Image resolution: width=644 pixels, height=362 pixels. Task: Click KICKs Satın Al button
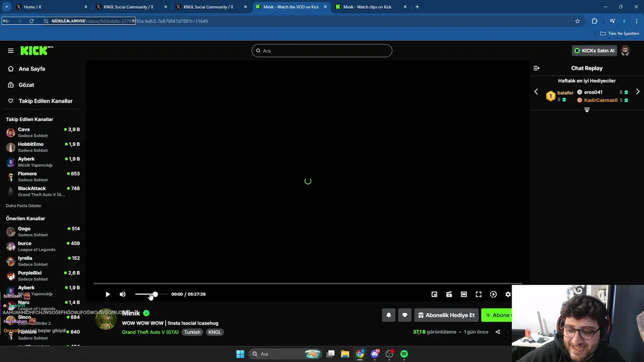tap(594, 51)
